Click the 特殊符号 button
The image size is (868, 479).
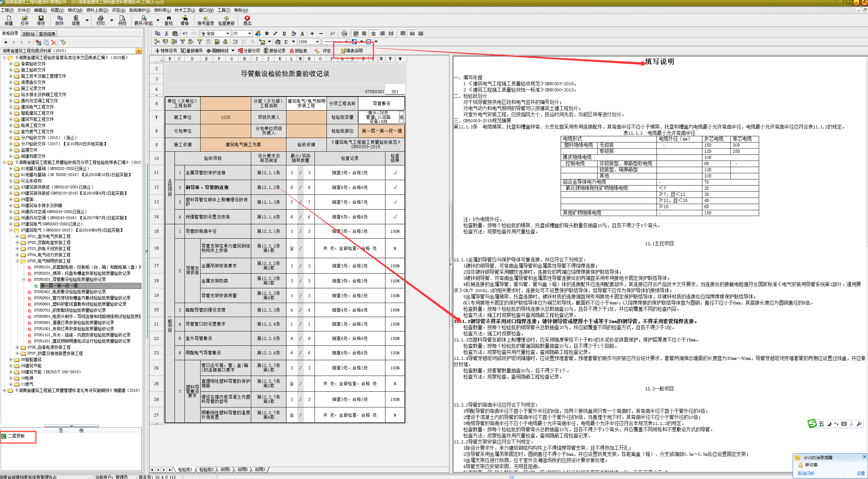(166, 51)
